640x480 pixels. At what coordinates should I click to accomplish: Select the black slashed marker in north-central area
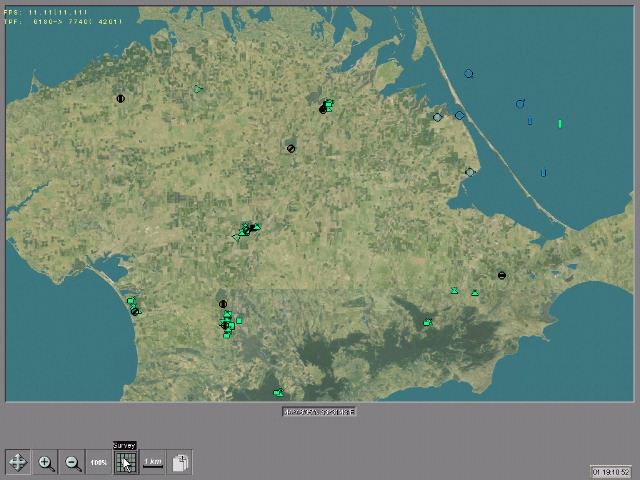(291, 149)
